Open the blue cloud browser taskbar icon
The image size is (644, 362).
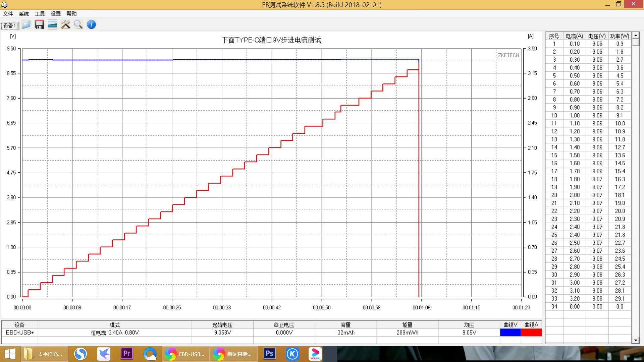pyautogui.click(x=150, y=354)
